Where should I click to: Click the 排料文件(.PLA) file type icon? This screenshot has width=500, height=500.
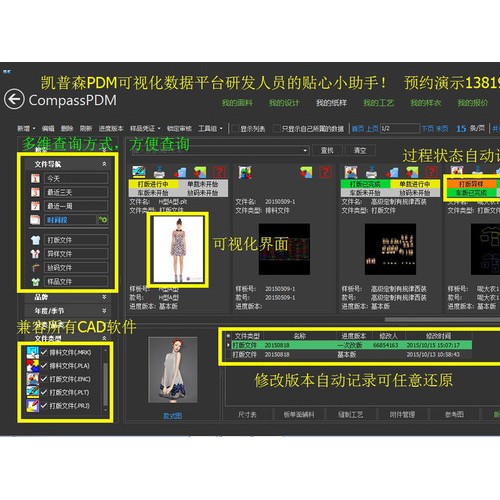(33, 366)
